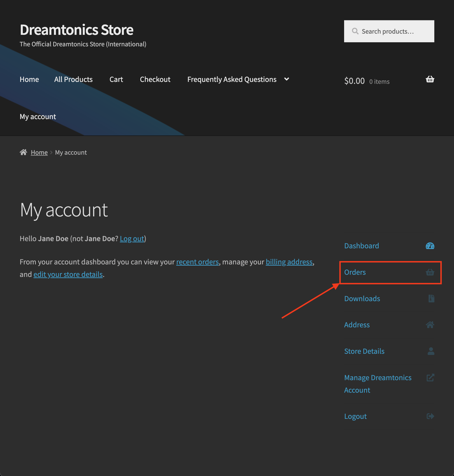Click the Address house icon in sidebar

(x=430, y=325)
